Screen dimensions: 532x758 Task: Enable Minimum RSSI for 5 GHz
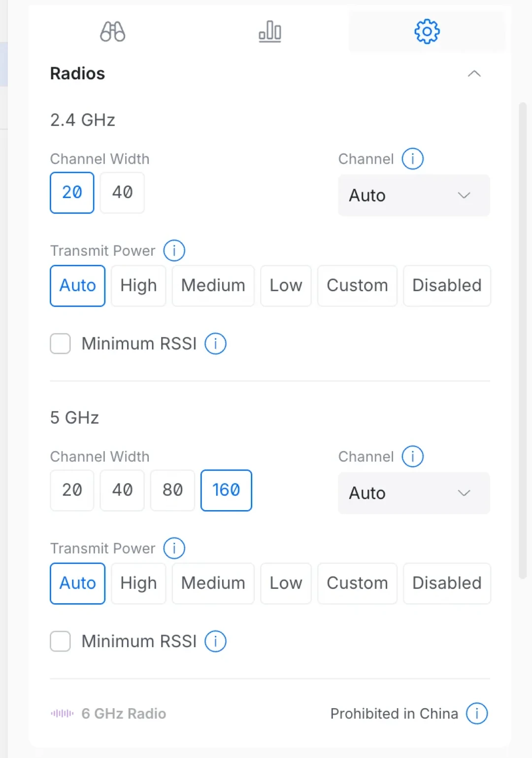point(60,641)
